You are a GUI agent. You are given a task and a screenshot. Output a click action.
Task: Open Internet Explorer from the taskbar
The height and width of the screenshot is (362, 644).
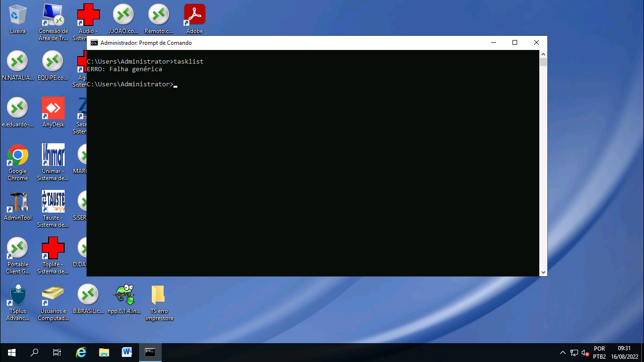pyautogui.click(x=81, y=353)
